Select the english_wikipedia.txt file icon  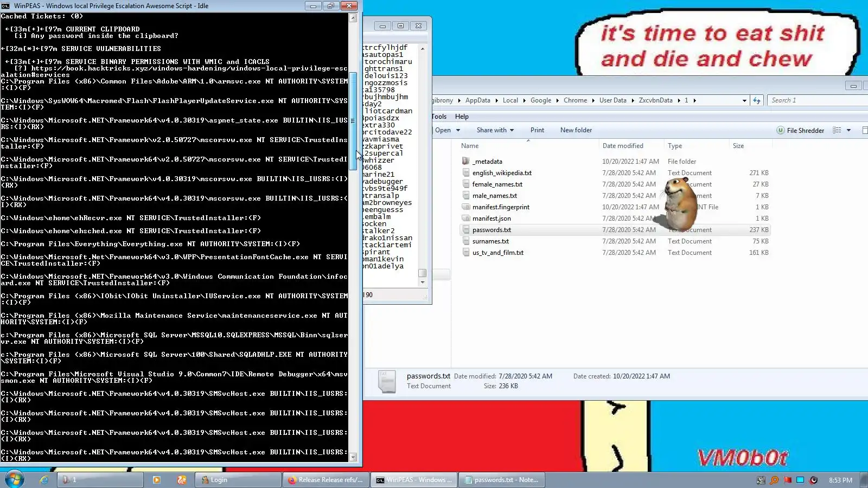[465, 172]
